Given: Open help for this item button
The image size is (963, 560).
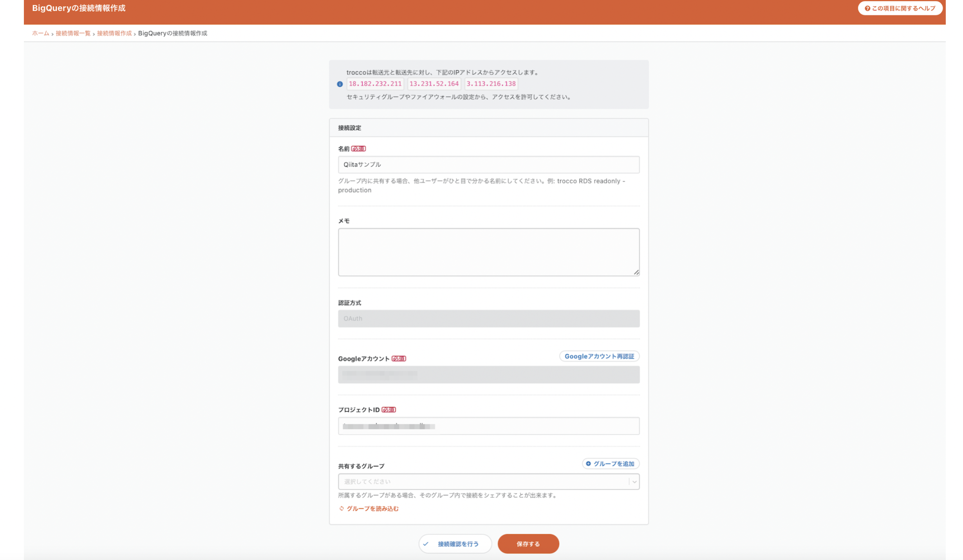Looking at the screenshot, I should [x=900, y=8].
